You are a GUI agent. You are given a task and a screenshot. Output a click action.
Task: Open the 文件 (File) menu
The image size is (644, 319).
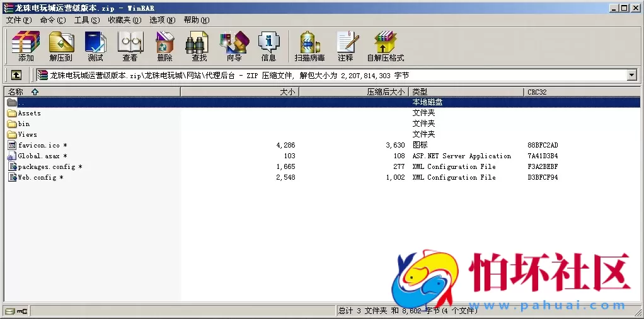19,20
